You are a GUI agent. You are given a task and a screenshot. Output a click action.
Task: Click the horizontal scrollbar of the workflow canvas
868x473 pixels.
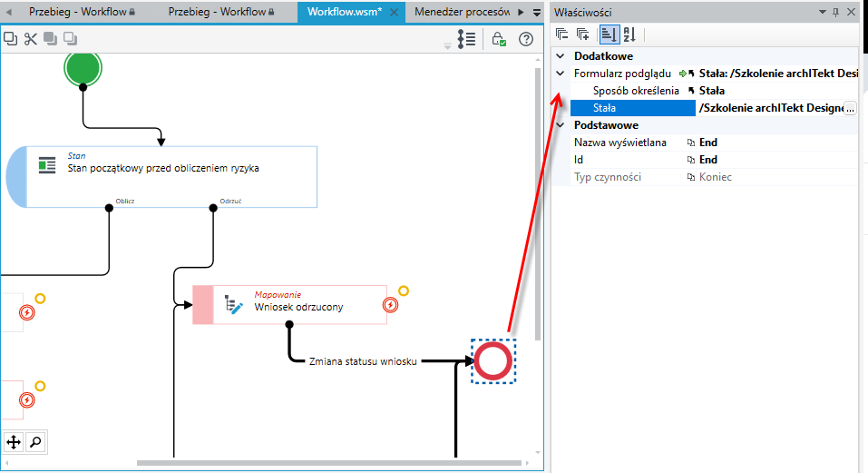click(329, 462)
